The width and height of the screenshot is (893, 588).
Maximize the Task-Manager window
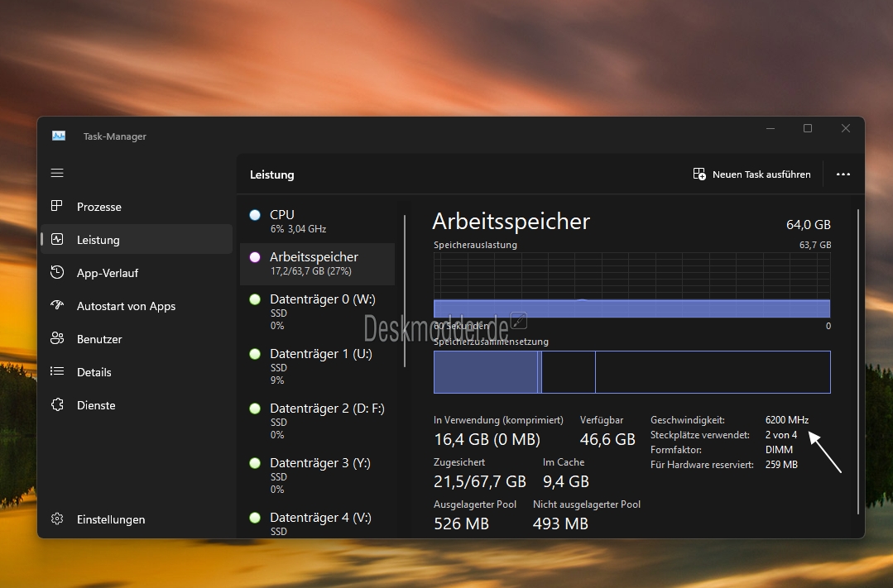point(808,129)
